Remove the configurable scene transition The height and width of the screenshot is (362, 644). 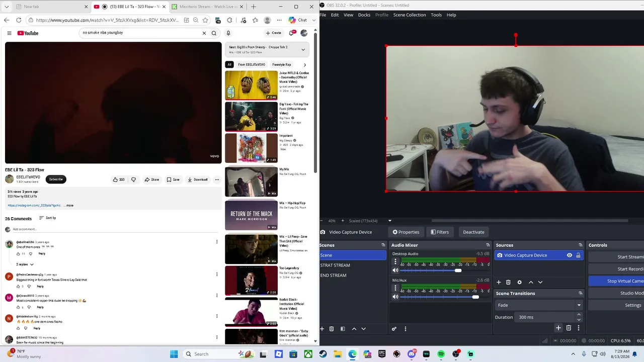pyautogui.click(x=569, y=328)
